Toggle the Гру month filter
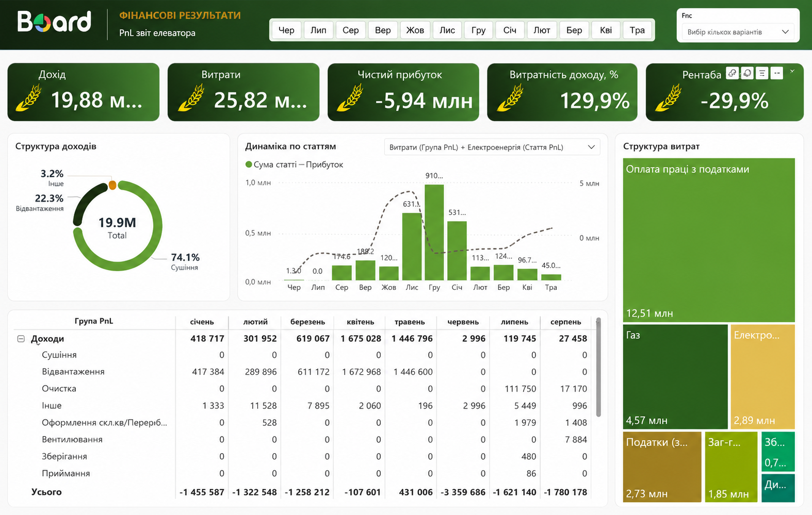Viewport: 812px width, 515px height. pos(478,30)
